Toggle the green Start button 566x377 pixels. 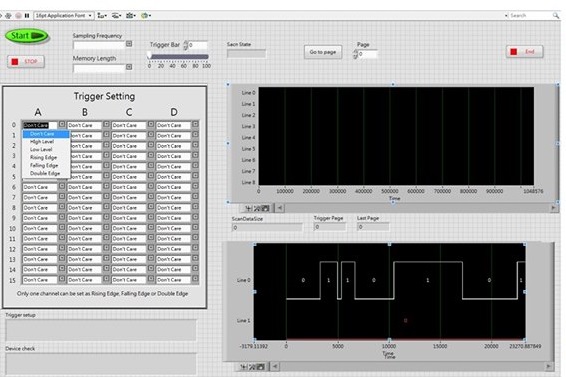click(x=27, y=36)
